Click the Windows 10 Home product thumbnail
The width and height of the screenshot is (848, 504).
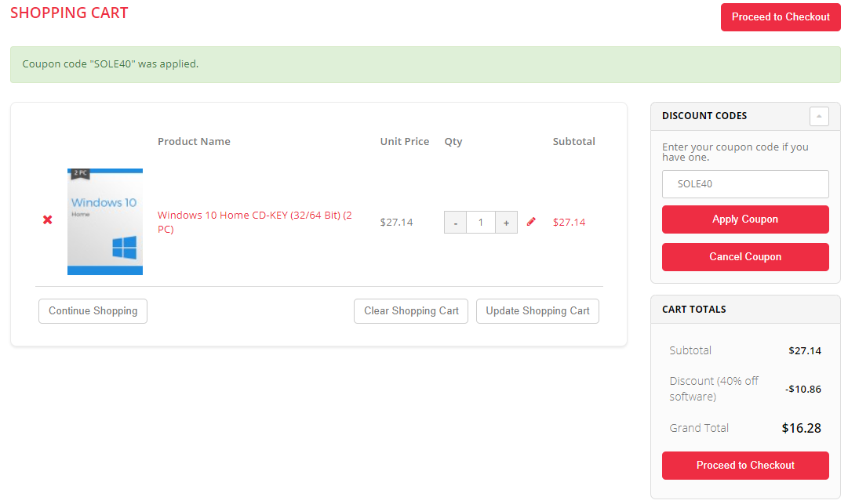105,222
